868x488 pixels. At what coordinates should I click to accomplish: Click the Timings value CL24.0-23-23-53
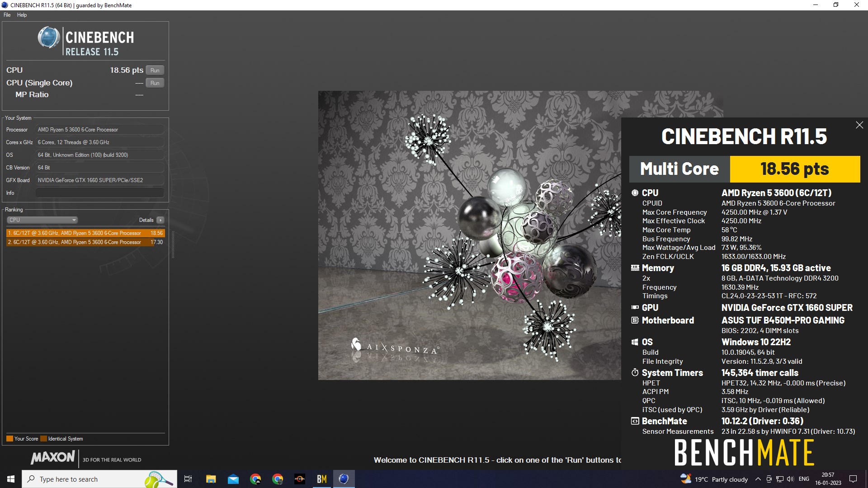[x=769, y=296]
